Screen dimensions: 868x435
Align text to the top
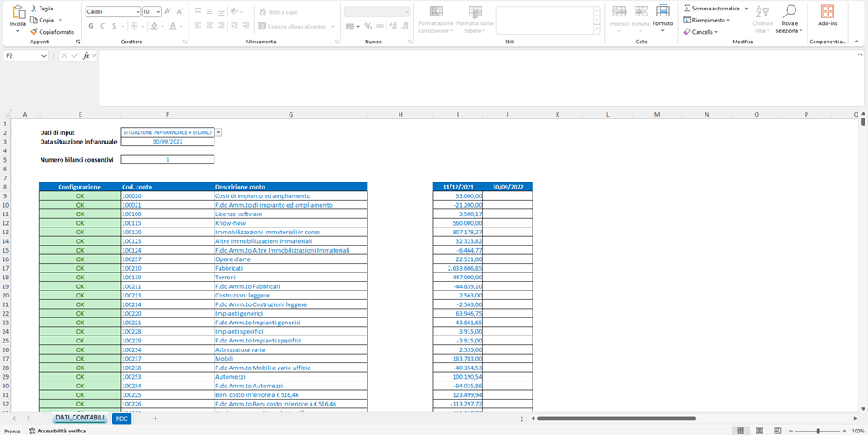pyautogui.click(x=197, y=11)
